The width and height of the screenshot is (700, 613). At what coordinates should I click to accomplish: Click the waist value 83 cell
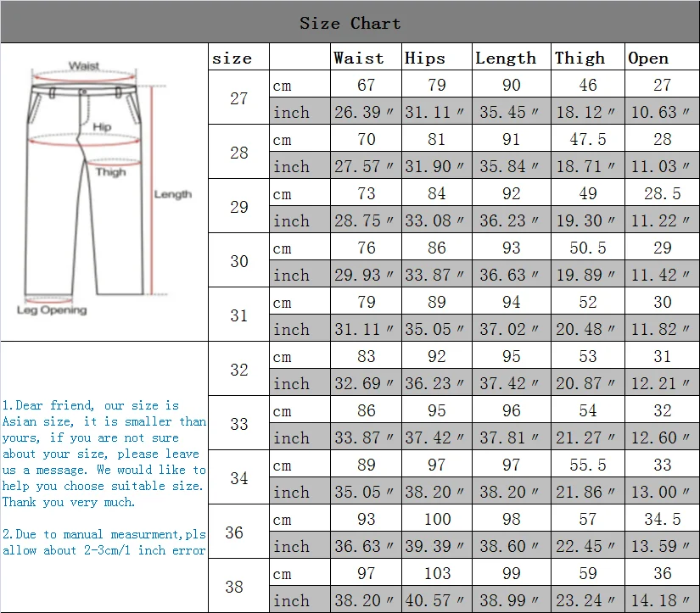point(366,355)
